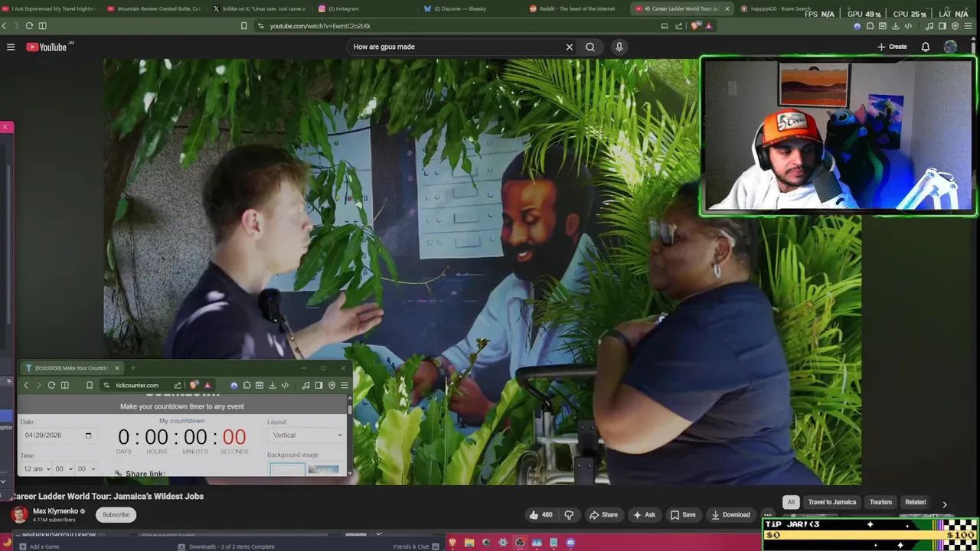Download the video
Image resolution: width=980 pixels, height=551 pixels.
pos(730,515)
